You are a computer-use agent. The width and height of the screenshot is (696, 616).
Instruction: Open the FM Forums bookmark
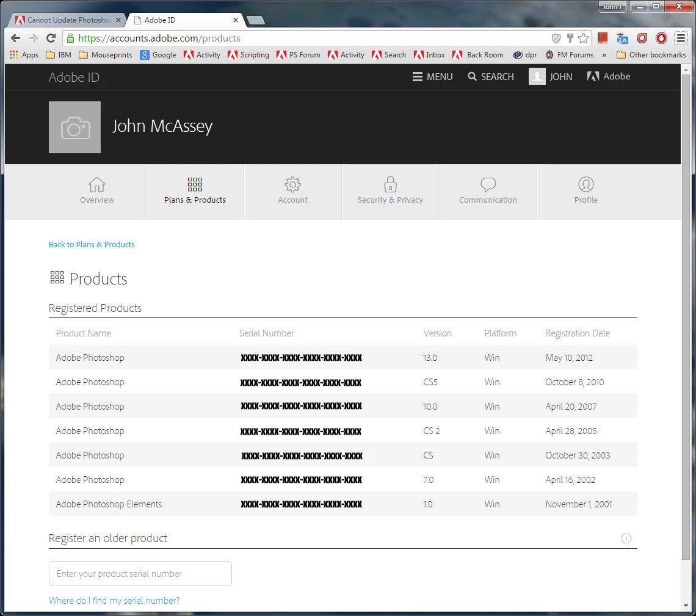570,54
